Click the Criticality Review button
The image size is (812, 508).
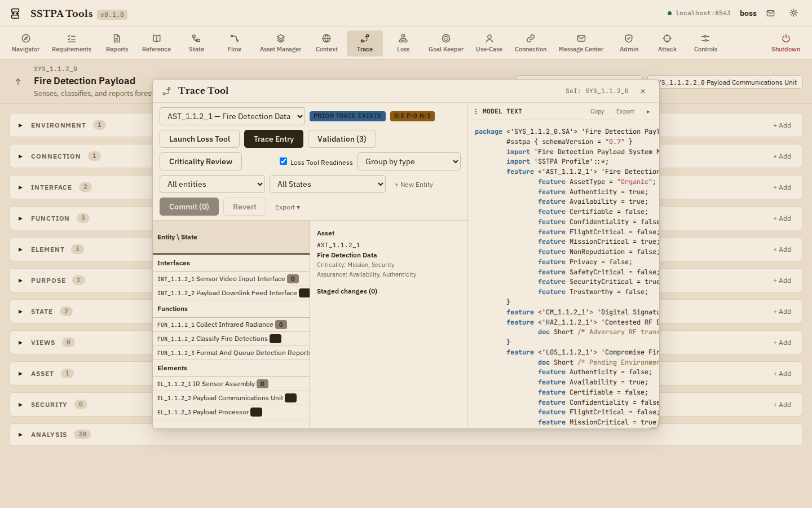pyautogui.click(x=201, y=161)
